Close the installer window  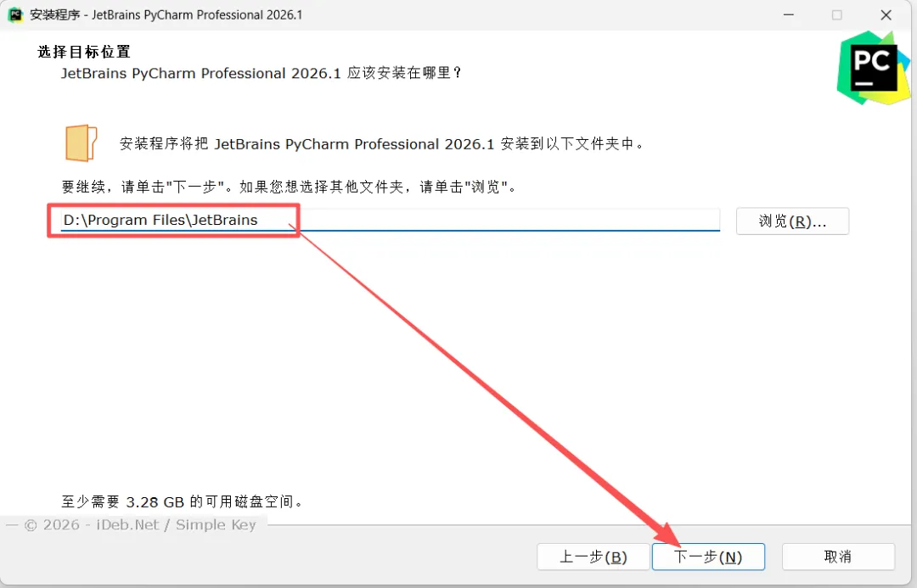(886, 14)
